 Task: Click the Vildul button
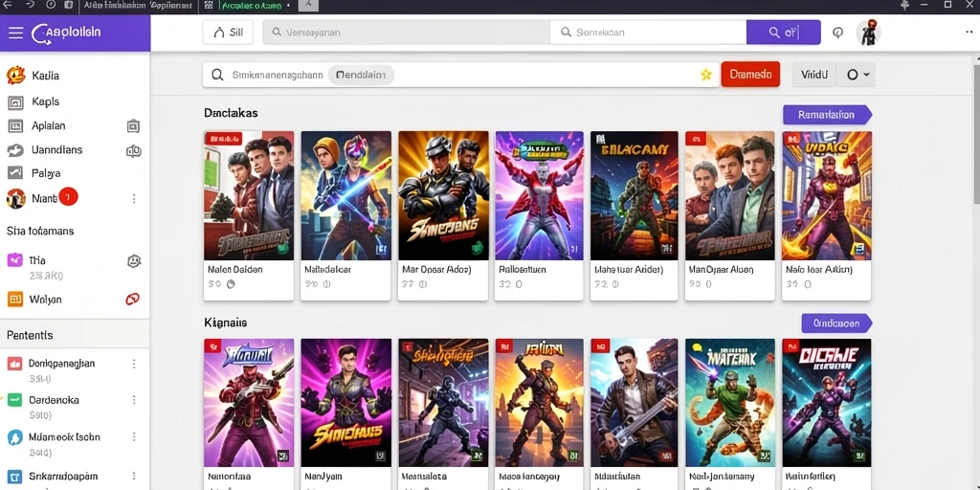tap(814, 75)
